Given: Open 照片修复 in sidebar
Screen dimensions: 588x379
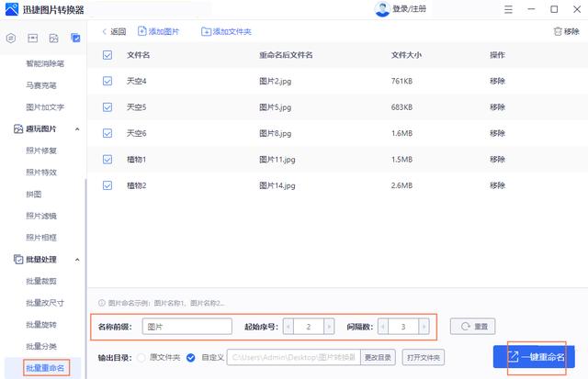Looking at the screenshot, I should coord(41,150).
